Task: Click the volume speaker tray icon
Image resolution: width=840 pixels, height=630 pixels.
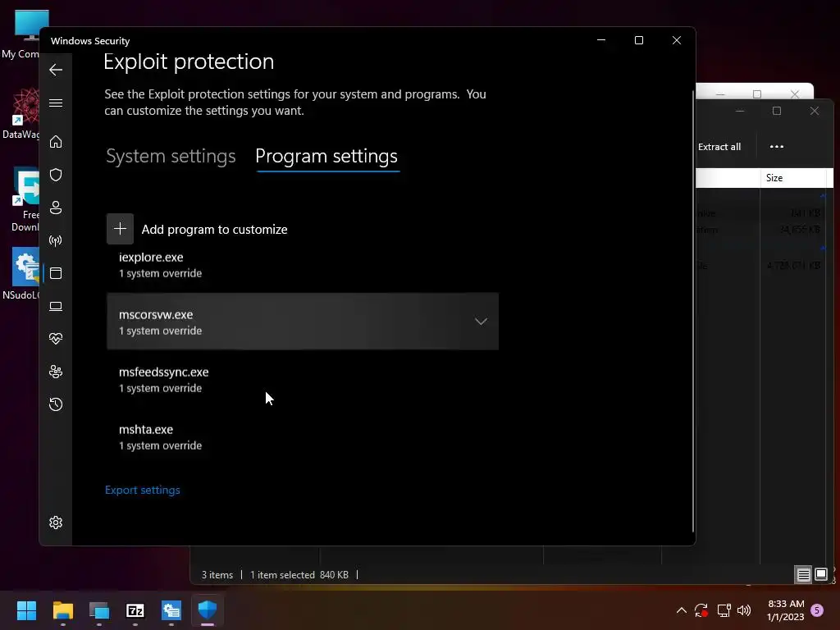Action: tap(744, 610)
